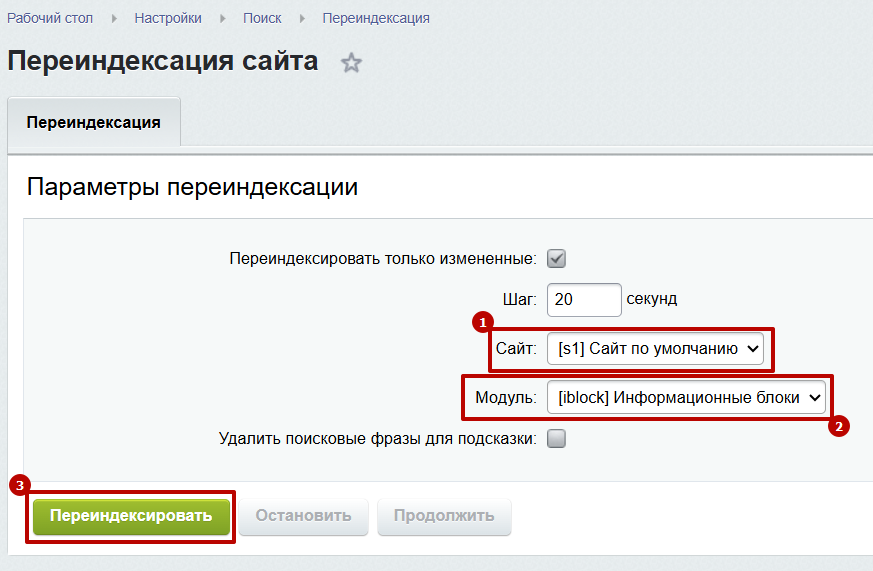
Task: Click Переиндексация breadcrumb link
Action: coord(376,19)
